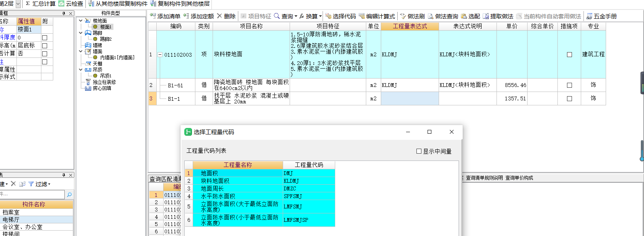Toggle 措施项 checkbox for row B1-61
This screenshot has height=236, width=644.
pyautogui.click(x=569, y=85)
